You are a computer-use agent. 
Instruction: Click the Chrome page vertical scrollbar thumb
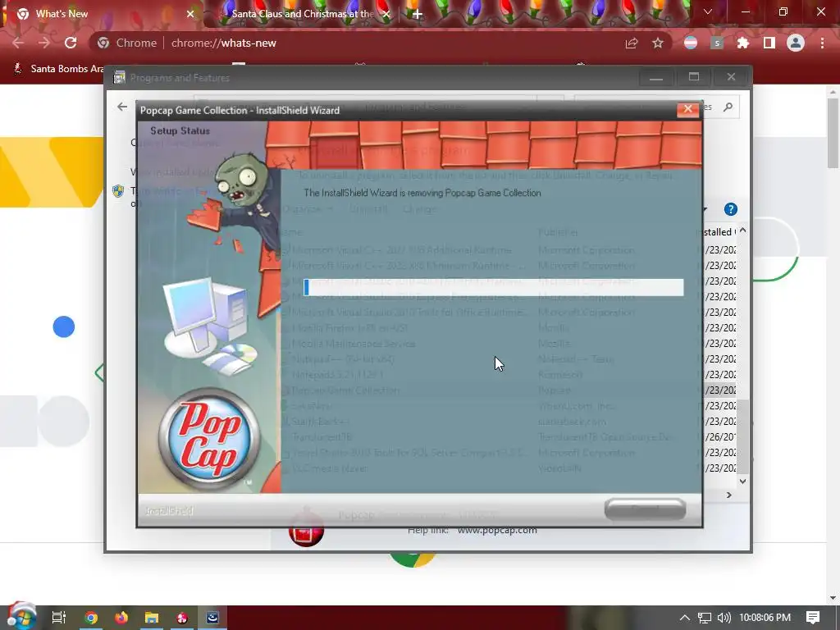[833, 133]
